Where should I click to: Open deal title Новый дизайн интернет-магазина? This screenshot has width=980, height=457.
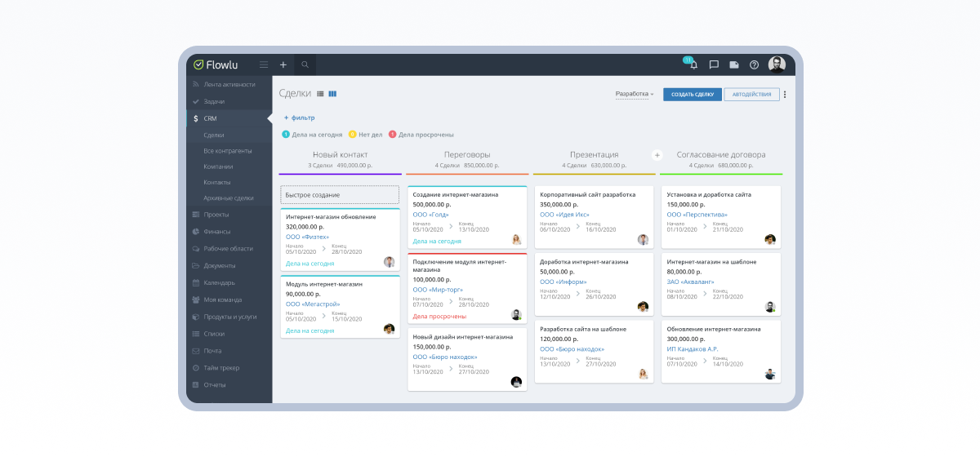click(x=462, y=336)
